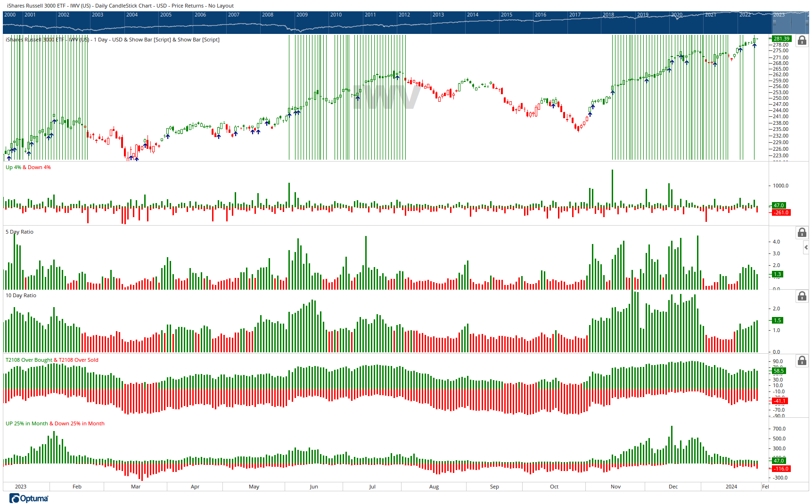Collapse the side panel via the chevron arrow
Image resolution: width=812 pixels, height=504 pixels.
tap(807, 247)
